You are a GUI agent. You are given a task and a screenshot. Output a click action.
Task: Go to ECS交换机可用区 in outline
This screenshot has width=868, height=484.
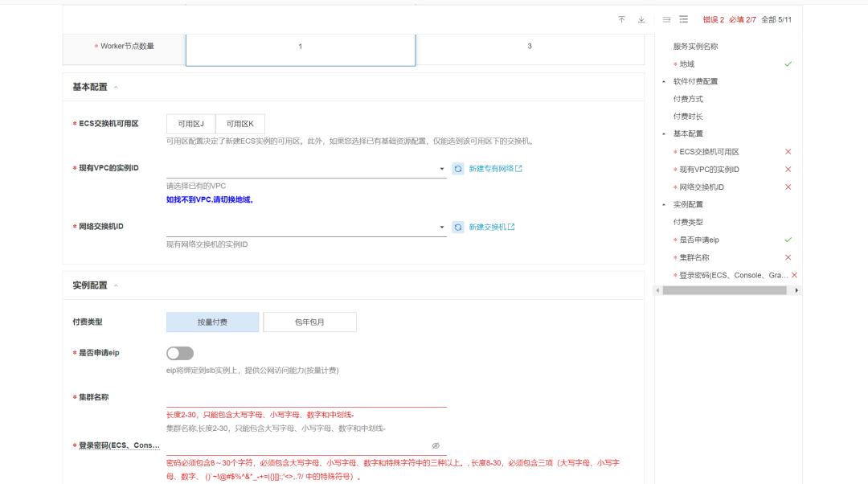(709, 152)
